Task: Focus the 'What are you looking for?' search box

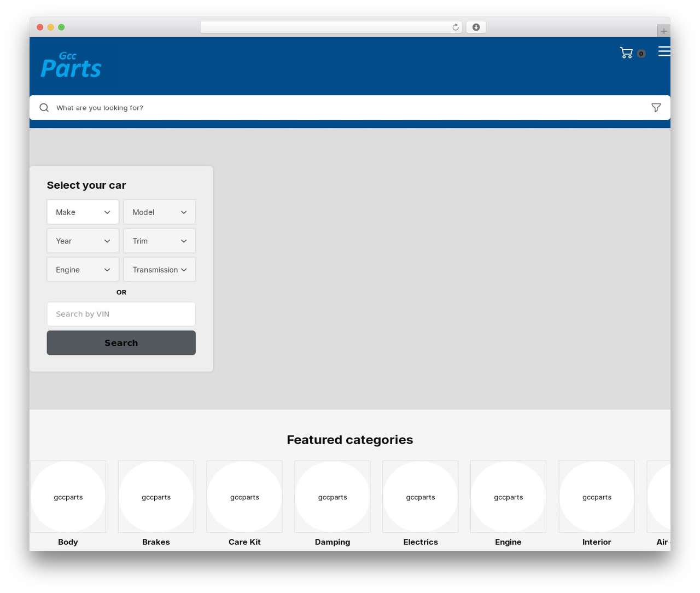Action: point(350,108)
